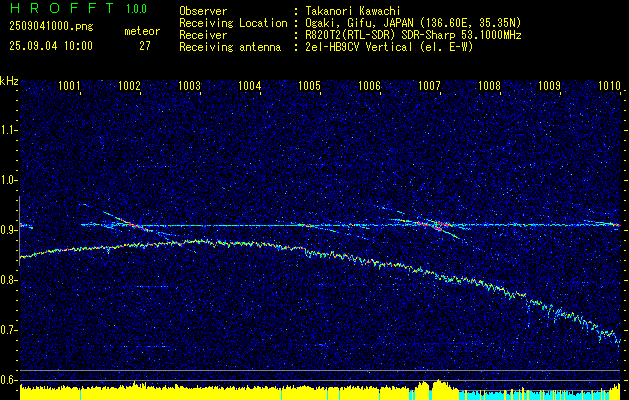
Task: Click the meteor count 27
Action: (145, 46)
